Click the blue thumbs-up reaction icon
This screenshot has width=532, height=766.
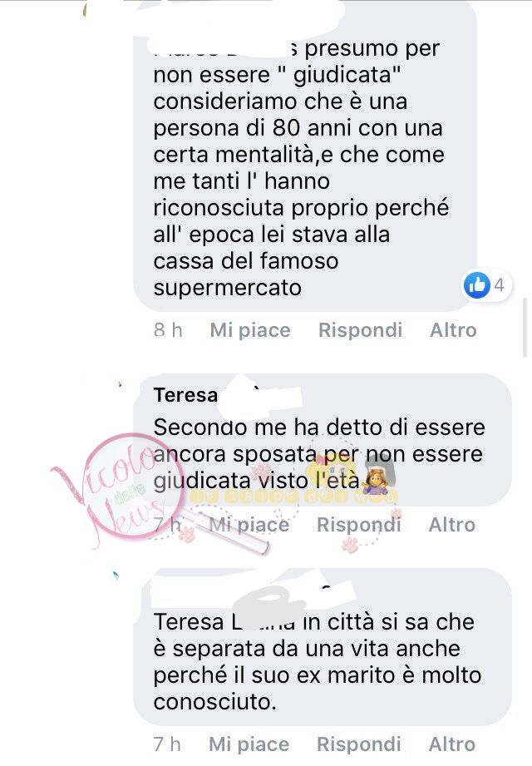(x=477, y=284)
